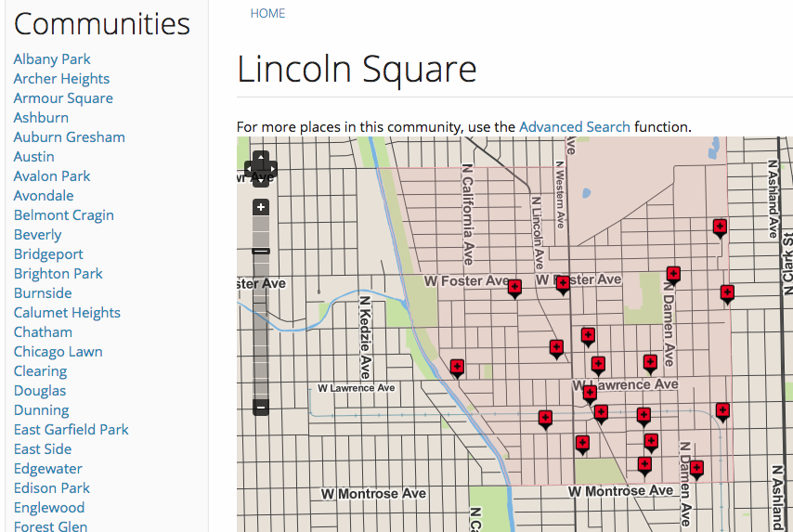Open the Austin community link
The width and height of the screenshot is (793, 532).
33,157
